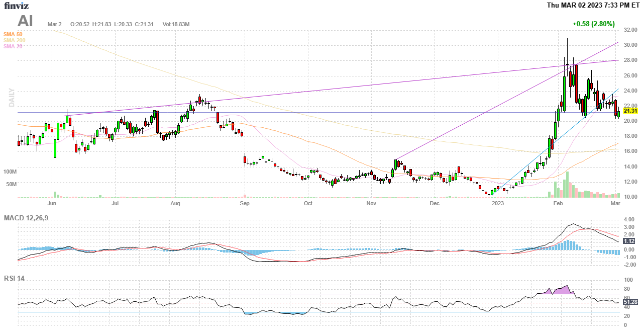The width and height of the screenshot is (644, 333).
Task: Click the 32.00 price axis label
Action: point(630,30)
